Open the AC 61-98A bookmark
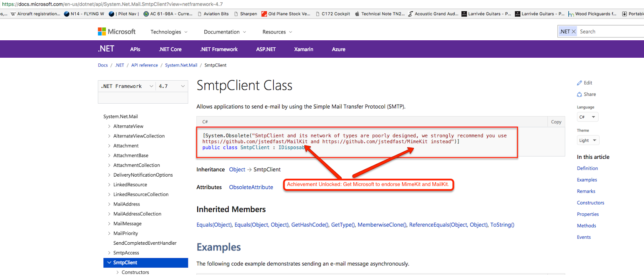Image resolution: width=644 pixels, height=275 pixels. tap(168, 14)
